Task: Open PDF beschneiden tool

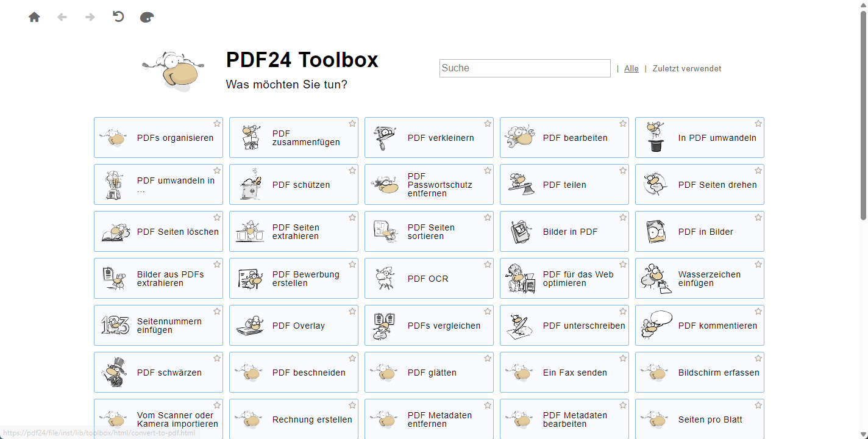Action: (x=294, y=373)
